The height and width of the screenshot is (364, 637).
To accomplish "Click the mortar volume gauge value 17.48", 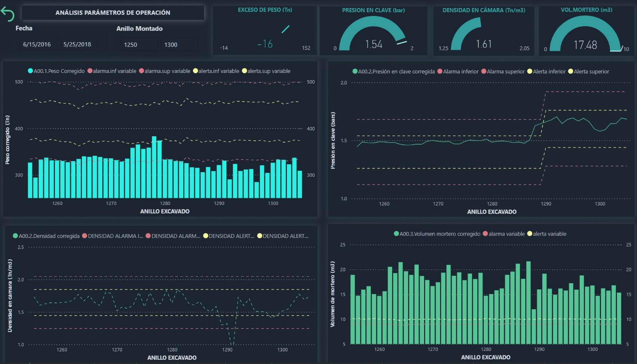I will (x=585, y=45).
